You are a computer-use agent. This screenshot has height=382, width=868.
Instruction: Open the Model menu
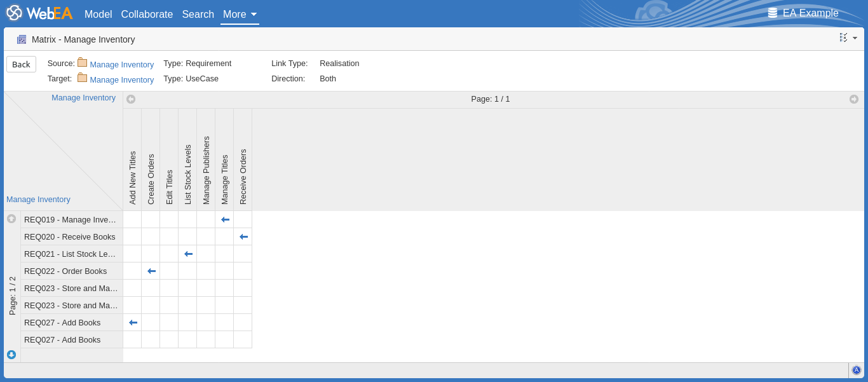[x=98, y=14]
